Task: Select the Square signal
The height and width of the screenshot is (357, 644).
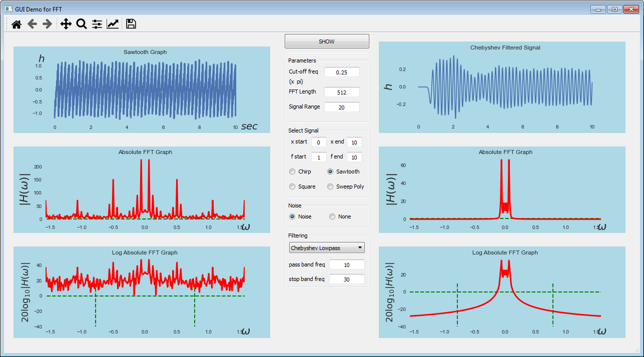Action: click(x=292, y=186)
